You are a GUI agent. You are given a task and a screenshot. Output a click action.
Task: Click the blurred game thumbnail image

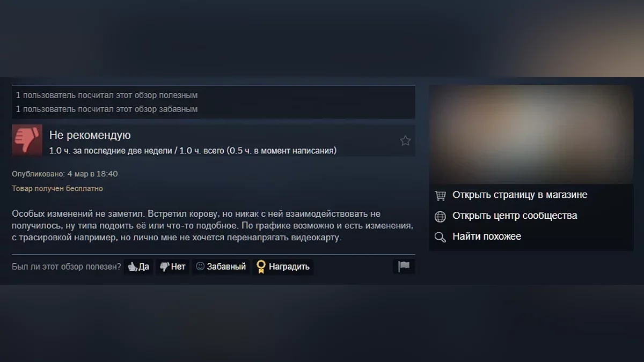(531, 134)
